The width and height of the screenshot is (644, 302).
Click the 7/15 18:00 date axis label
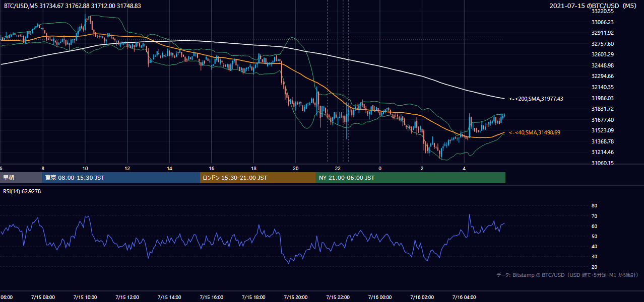pos(253,297)
